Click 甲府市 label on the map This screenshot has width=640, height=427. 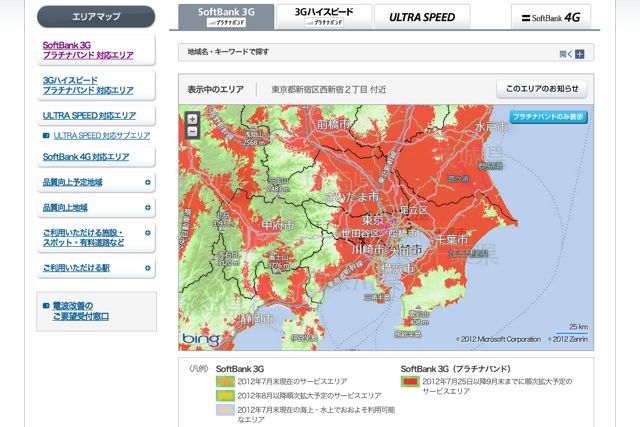coord(278,225)
